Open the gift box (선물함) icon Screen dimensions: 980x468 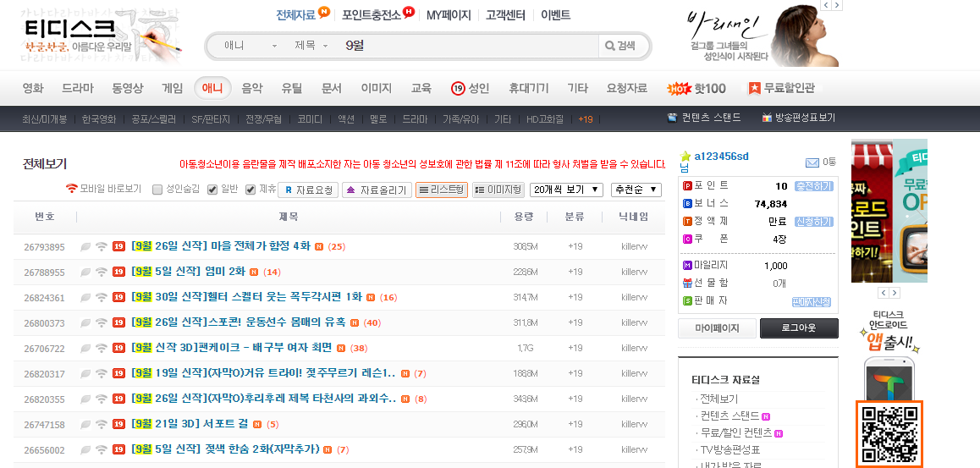687,284
